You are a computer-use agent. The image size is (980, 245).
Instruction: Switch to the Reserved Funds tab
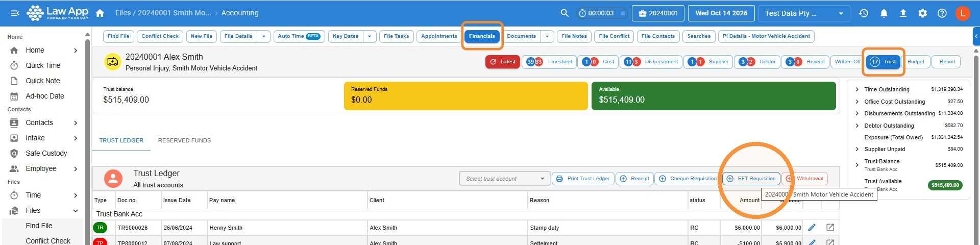pos(184,140)
